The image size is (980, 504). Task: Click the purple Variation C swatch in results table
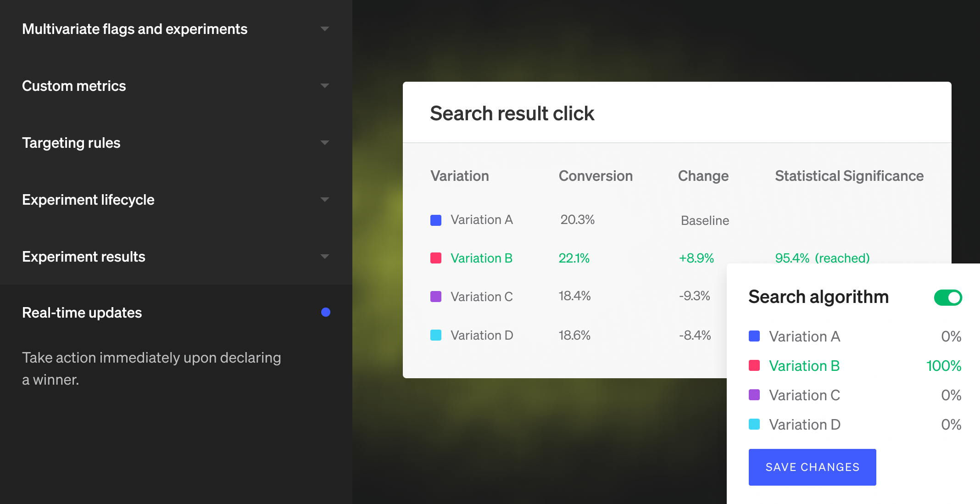click(436, 297)
